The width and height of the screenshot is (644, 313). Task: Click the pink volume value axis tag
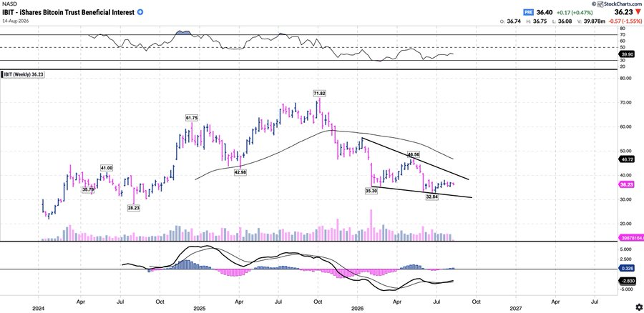tap(631, 237)
